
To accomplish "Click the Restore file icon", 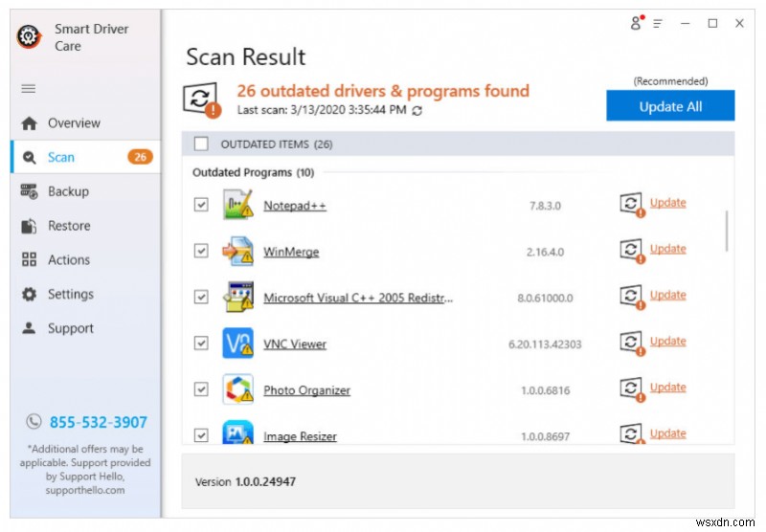I will (x=30, y=226).
